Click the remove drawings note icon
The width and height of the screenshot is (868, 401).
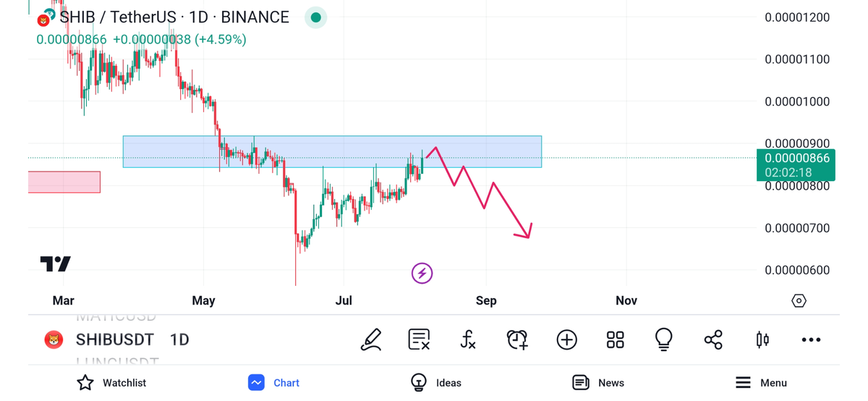coord(419,339)
